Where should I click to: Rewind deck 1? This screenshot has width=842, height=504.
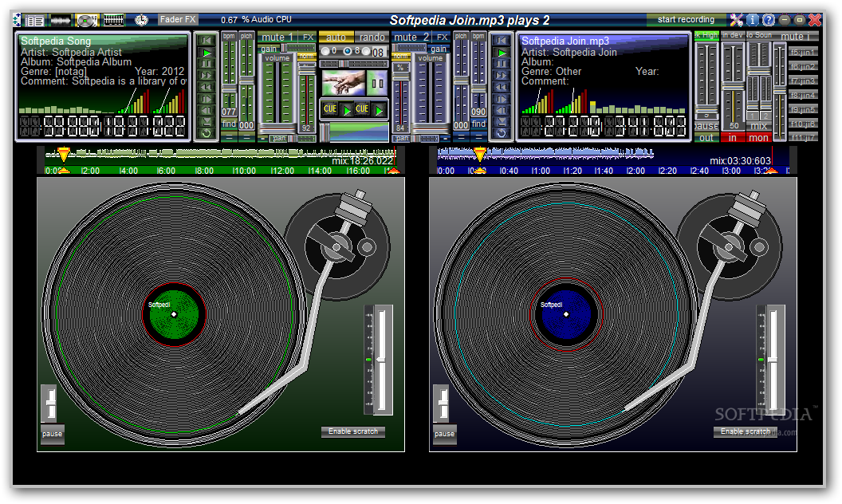(x=207, y=87)
